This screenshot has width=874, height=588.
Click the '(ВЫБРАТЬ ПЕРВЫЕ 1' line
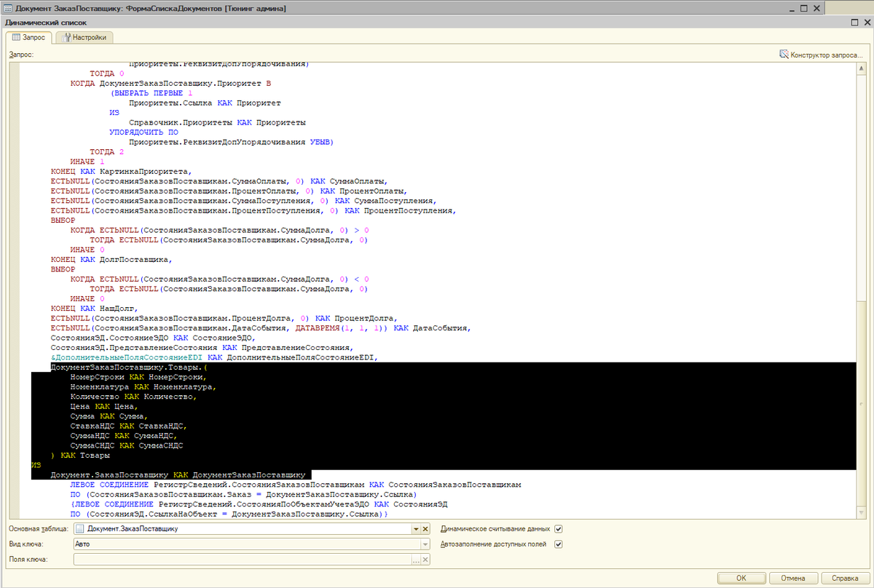(x=151, y=92)
